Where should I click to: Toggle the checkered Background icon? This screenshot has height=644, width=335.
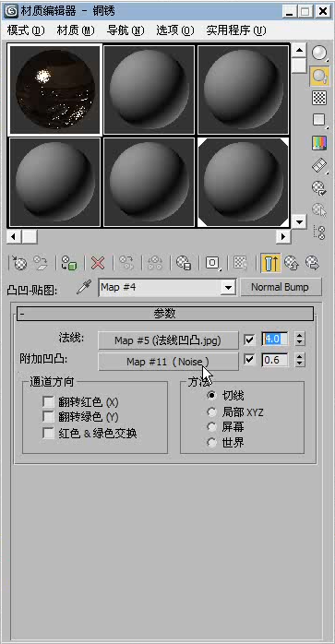coord(319,98)
